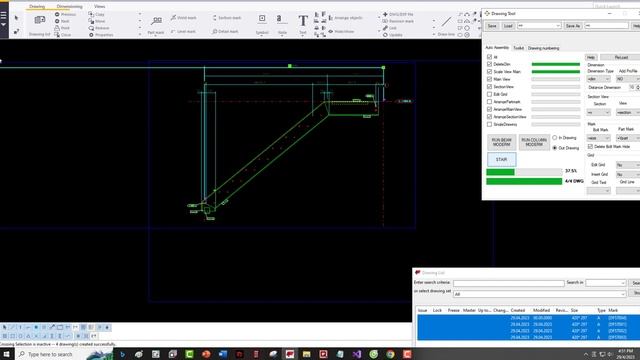Image resolution: width=640 pixels, height=360 pixels.
Task: Select the Detail mark tool
Action: [x=225, y=31]
